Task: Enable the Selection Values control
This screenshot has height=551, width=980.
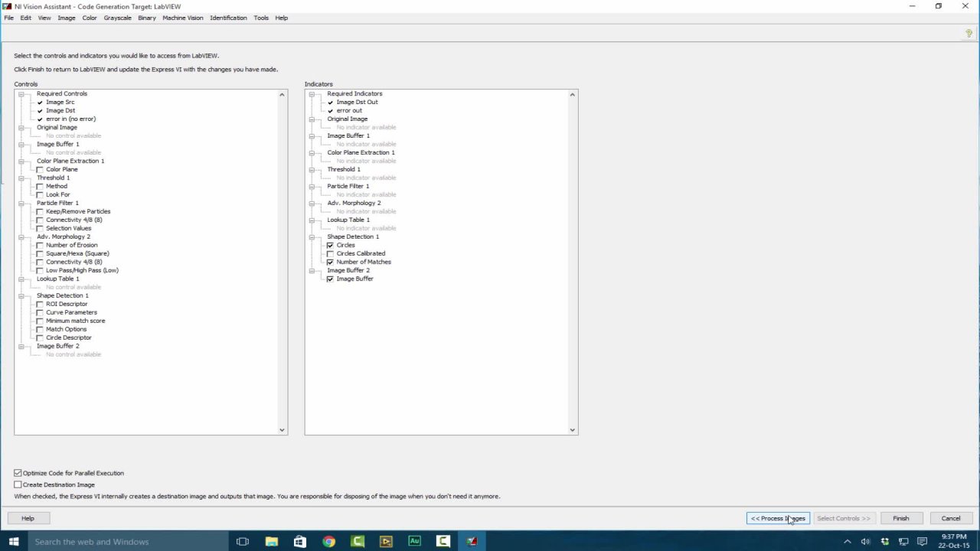Action: 40,228
